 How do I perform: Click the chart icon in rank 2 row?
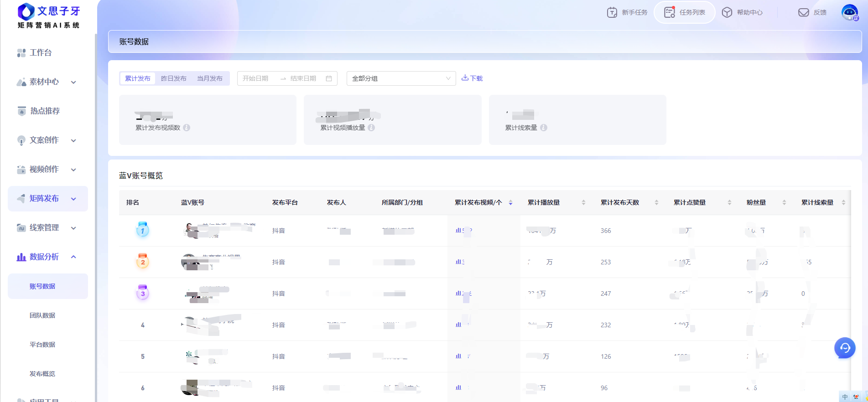458,262
